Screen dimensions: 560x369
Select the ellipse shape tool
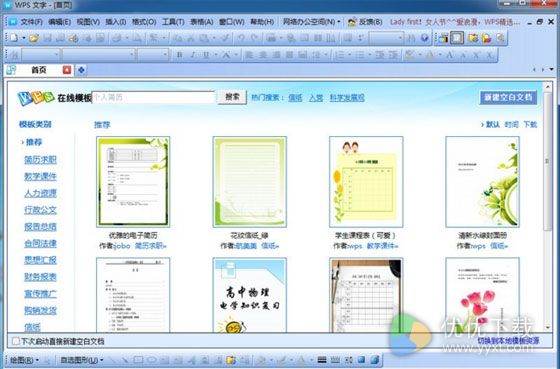[151, 360]
